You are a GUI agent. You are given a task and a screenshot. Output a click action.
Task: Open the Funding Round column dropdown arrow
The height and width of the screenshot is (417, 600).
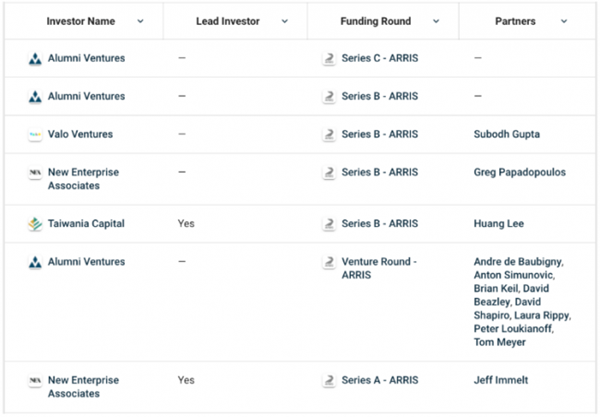tap(436, 21)
